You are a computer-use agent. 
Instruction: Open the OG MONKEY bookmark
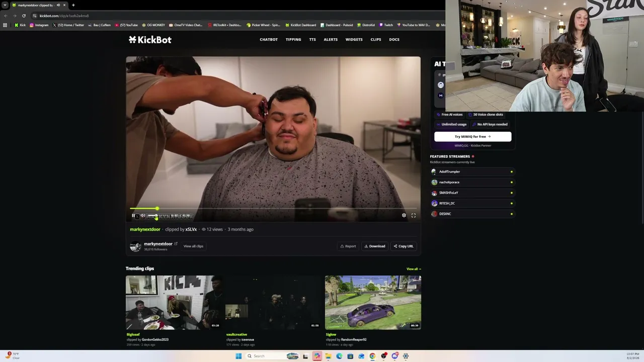153,25
